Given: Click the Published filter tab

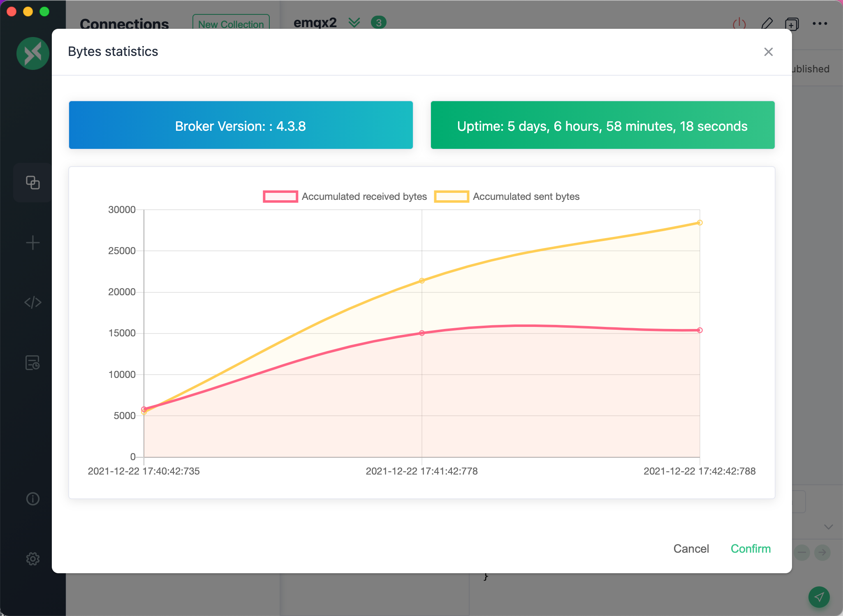Looking at the screenshot, I should 810,69.
